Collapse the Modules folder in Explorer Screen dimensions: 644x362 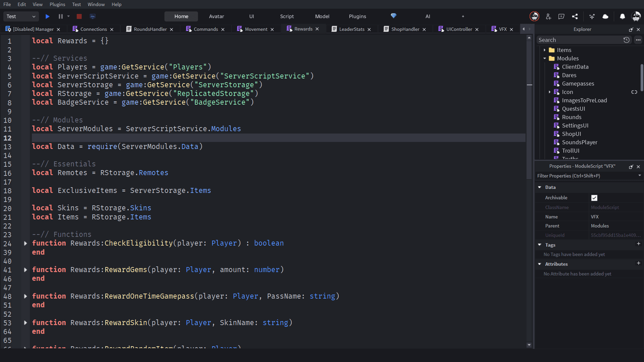[545, 58]
